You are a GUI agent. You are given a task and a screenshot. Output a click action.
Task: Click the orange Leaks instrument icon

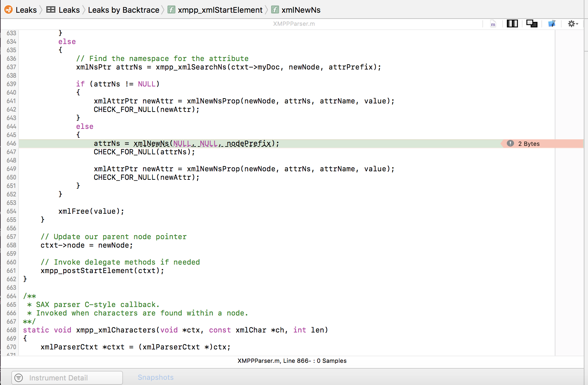(8, 10)
